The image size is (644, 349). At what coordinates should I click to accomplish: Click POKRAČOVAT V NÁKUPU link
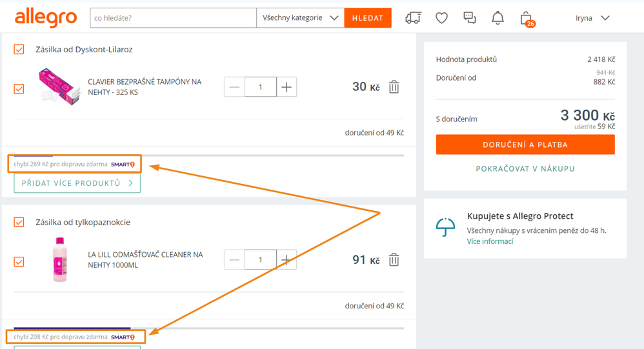click(525, 168)
